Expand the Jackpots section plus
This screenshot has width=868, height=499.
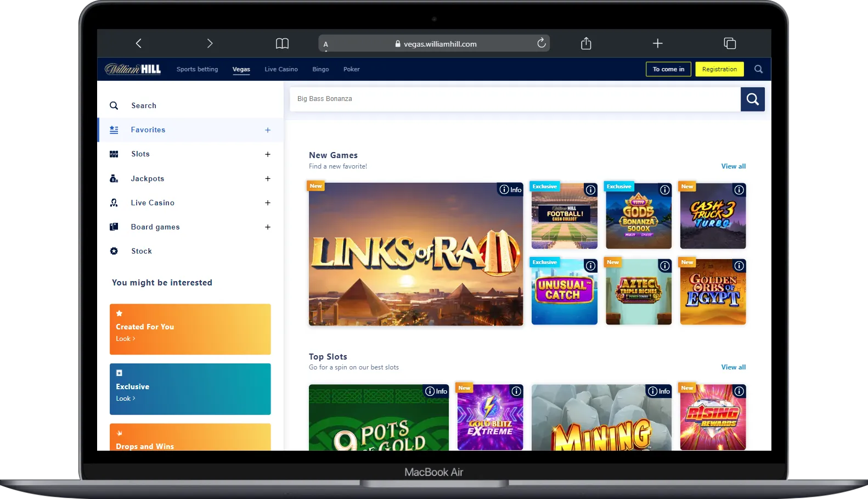pyautogui.click(x=268, y=178)
